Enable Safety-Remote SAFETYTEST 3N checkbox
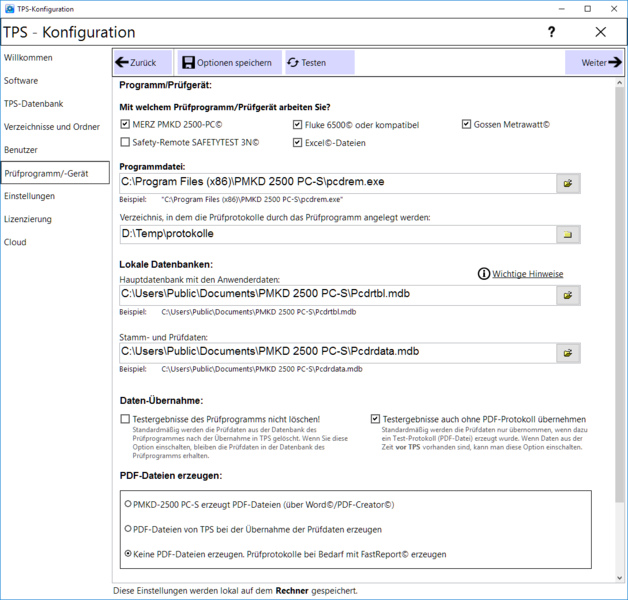 pos(125,142)
